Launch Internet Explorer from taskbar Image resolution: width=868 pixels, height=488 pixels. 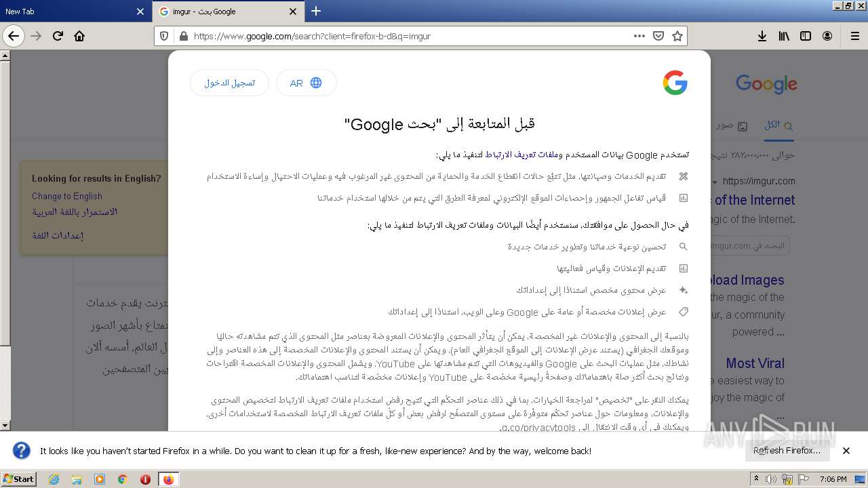(54, 479)
